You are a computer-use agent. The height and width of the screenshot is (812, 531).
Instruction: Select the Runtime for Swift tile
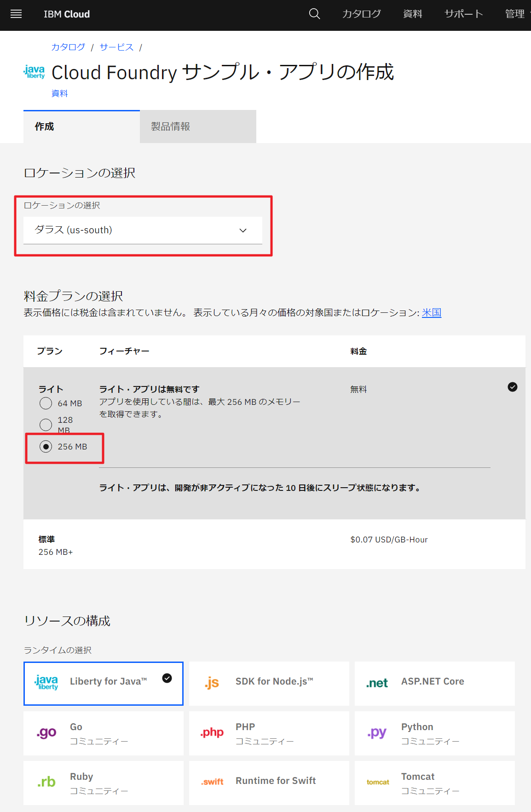269,783
